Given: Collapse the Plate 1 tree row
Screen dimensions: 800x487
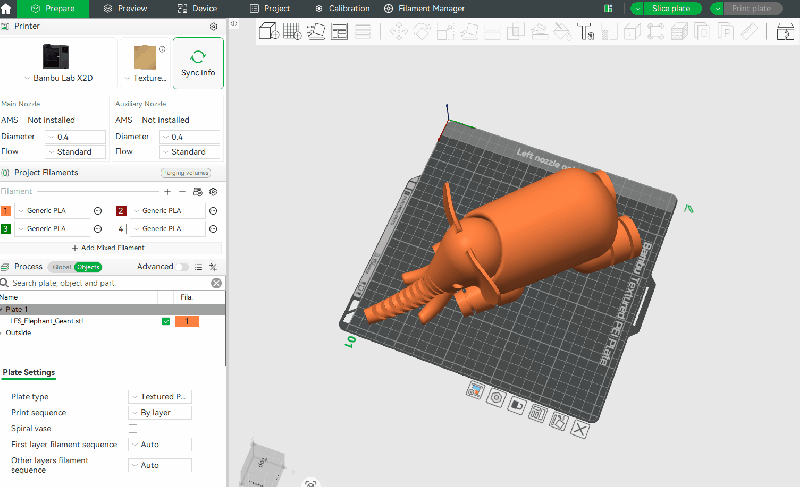Looking at the screenshot, I should [x=2, y=310].
